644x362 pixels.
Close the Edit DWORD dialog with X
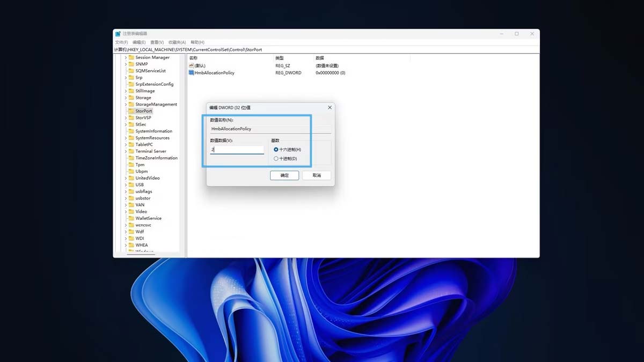click(330, 107)
